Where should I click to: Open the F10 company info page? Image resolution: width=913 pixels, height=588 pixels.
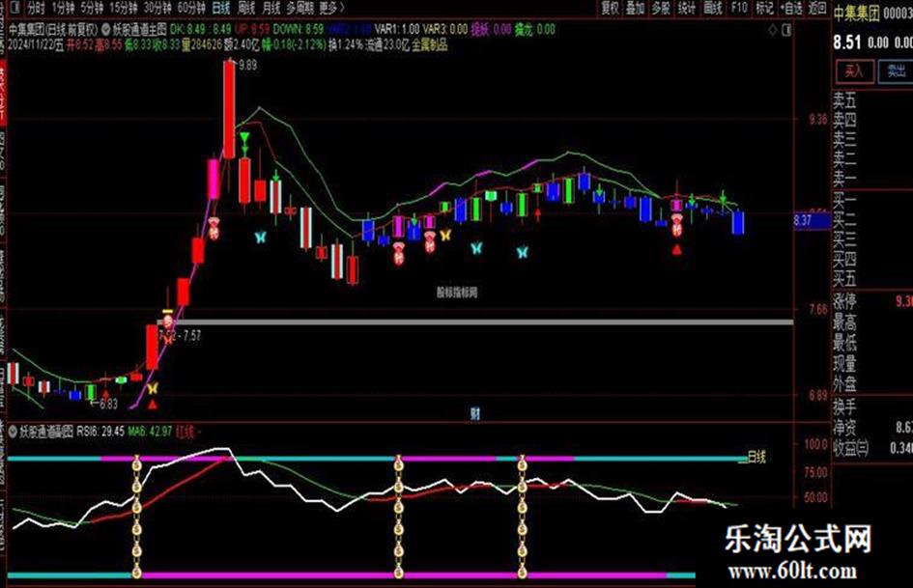coord(739,8)
